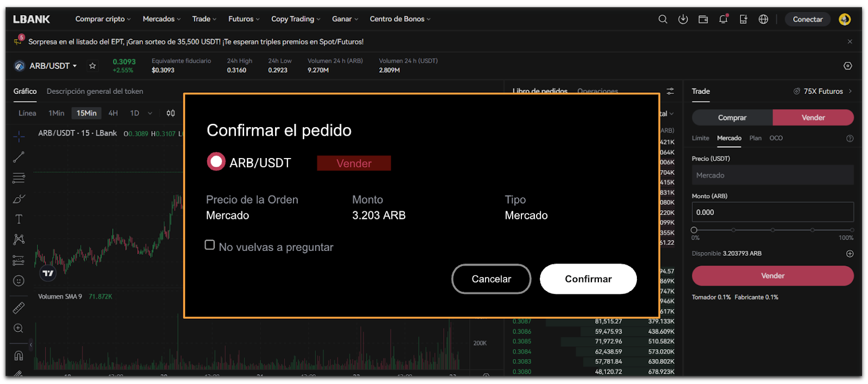
Task: Open page settings gear icon
Action: point(848,66)
